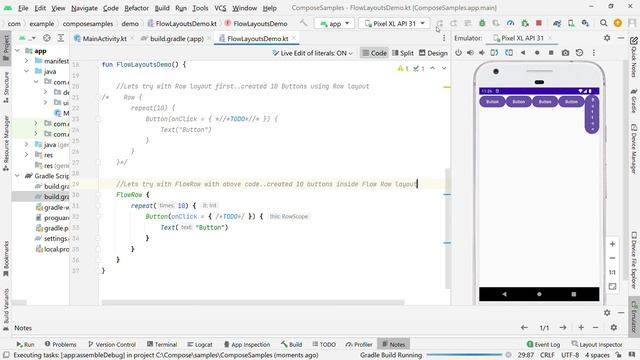Open emulator extended controls three dots
640x360 pixels.
pyautogui.click(x=593, y=53)
